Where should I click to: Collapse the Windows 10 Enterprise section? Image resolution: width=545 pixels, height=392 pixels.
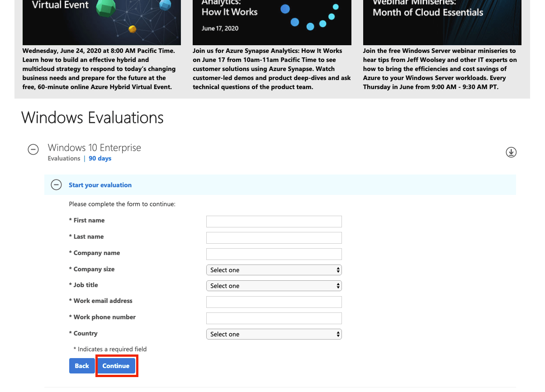pyautogui.click(x=33, y=150)
